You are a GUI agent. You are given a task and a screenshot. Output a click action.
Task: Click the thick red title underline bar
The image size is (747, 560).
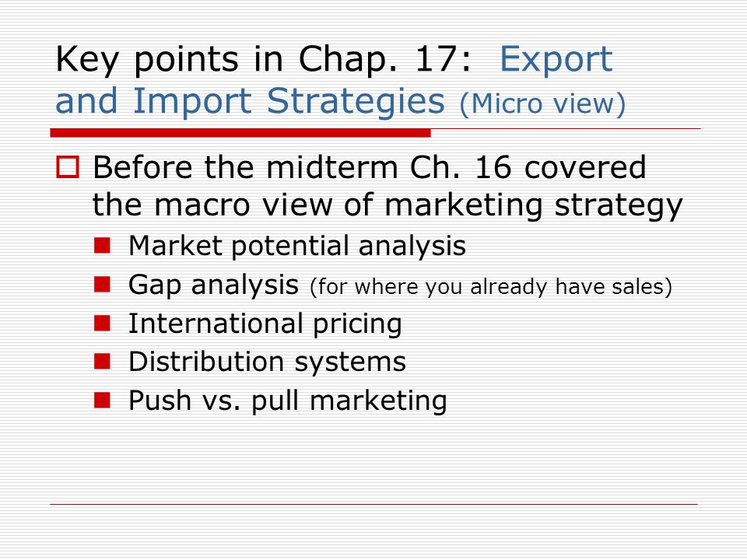(240, 133)
